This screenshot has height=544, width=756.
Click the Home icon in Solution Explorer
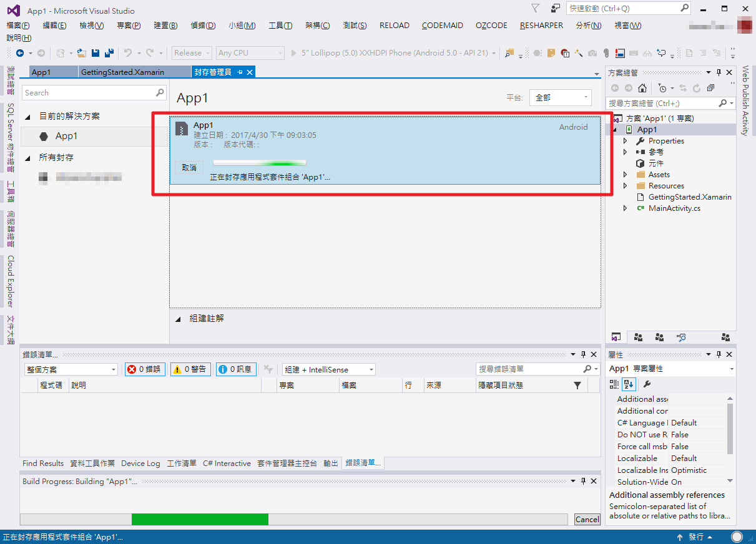click(x=642, y=88)
